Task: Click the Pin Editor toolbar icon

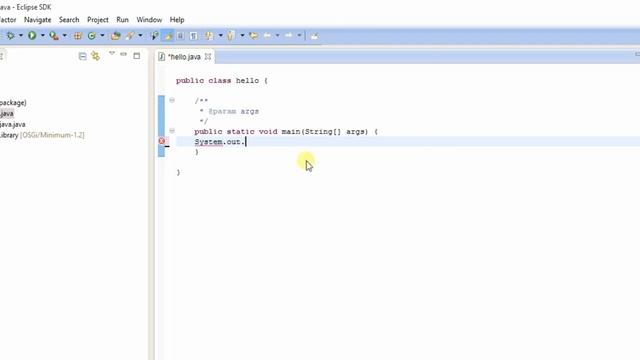Action: click(314, 36)
